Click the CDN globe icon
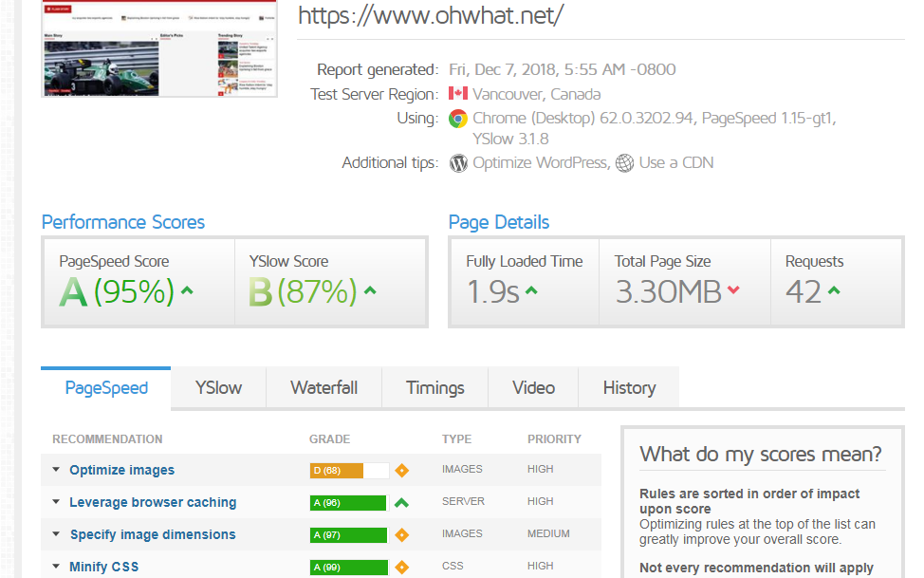 click(625, 162)
